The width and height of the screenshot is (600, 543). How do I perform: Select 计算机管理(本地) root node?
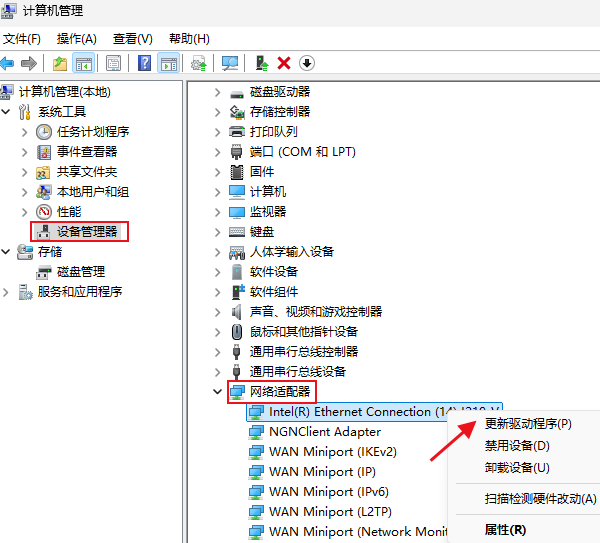click(65, 92)
